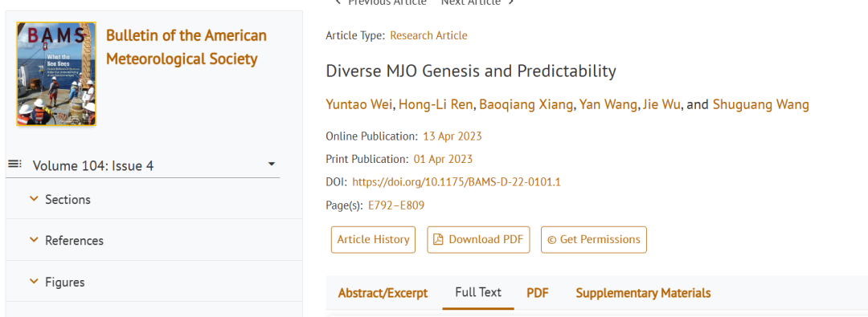Click the Next Article arrow icon
Viewport: 868px width, 317px height.
511,2
